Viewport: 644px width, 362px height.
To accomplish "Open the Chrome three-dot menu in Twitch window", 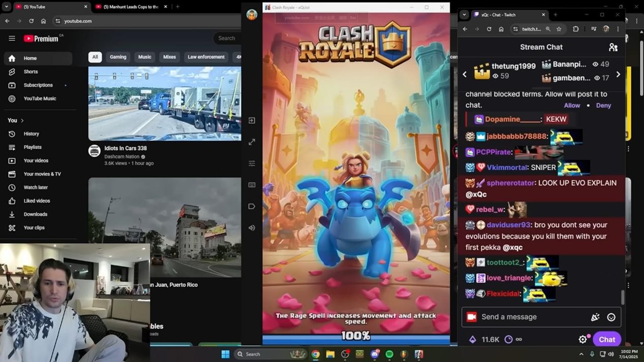I will click(x=618, y=29).
